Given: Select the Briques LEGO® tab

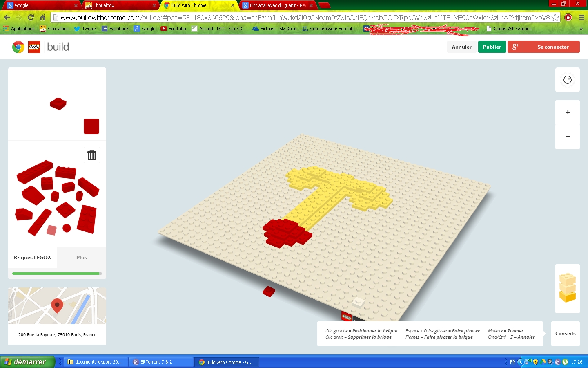Looking at the screenshot, I should pos(33,258).
